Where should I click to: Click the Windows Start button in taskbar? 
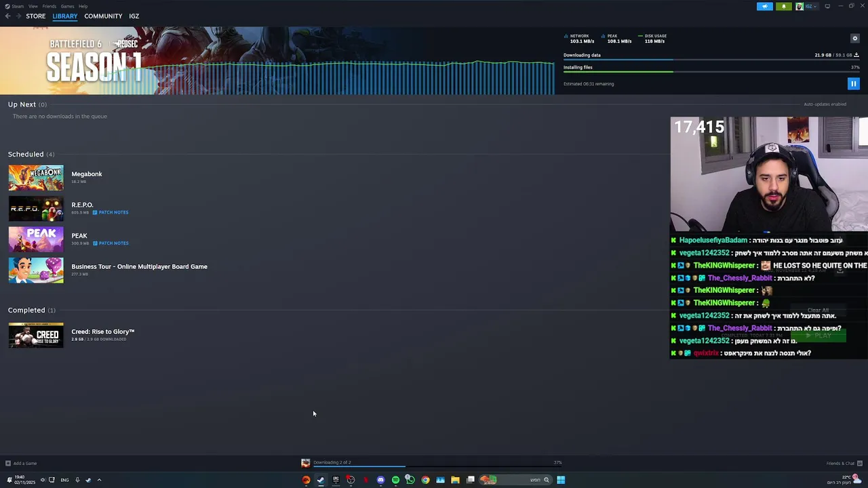click(x=561, y=480)
